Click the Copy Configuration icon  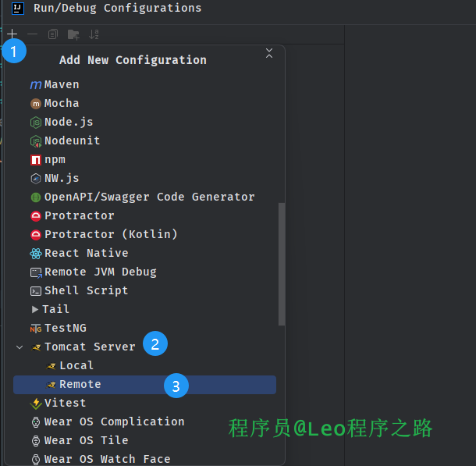coord(53,34)
